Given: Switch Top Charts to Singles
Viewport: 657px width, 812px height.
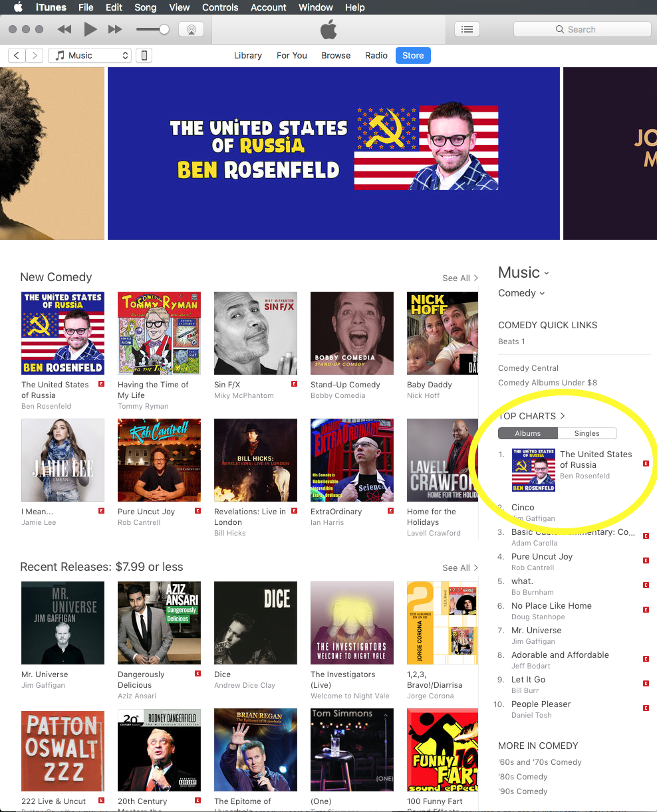Looking at the screenshot, I should 587,433.
